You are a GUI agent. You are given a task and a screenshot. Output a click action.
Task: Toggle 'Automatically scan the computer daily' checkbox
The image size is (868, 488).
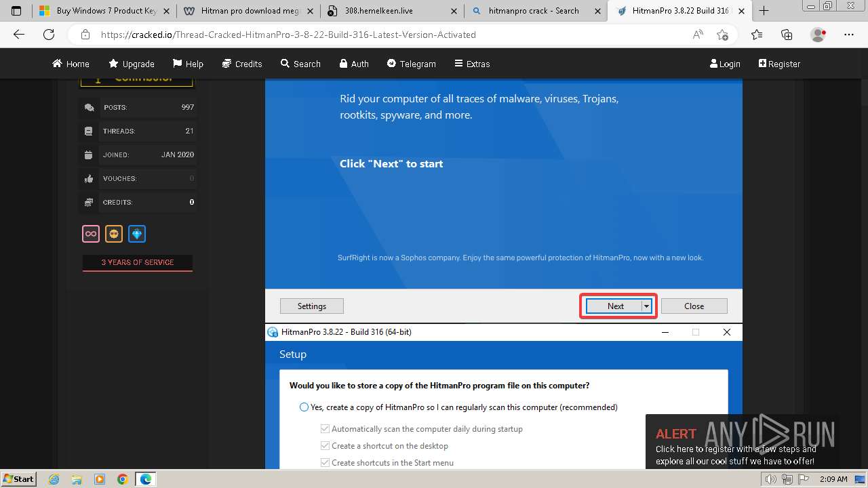pos(325,429)
